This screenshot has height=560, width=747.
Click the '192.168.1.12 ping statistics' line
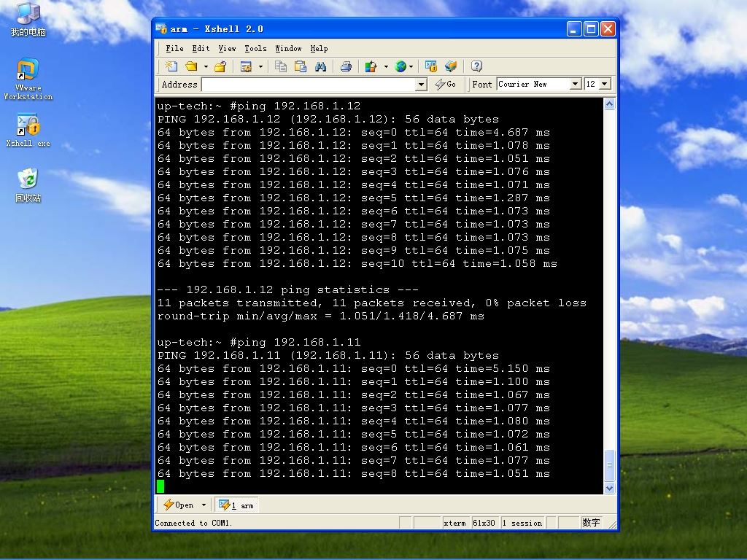[x=287, y=289]
